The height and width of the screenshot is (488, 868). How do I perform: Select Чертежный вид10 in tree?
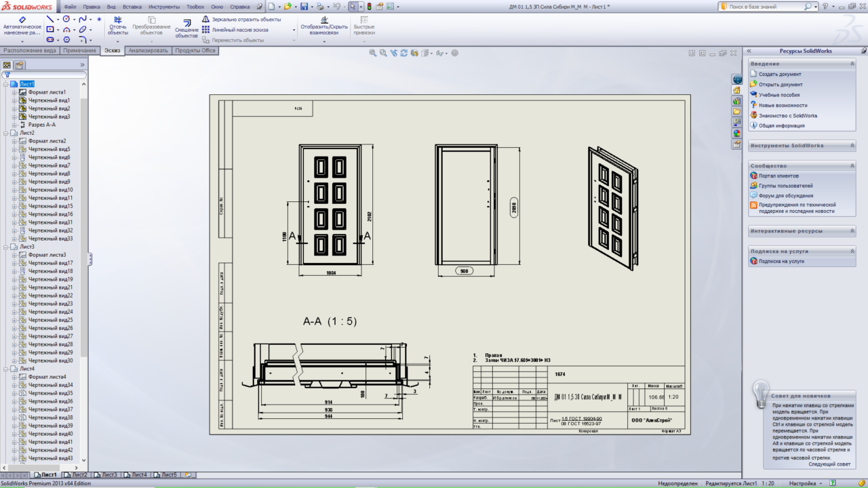[x=50, y=190]
